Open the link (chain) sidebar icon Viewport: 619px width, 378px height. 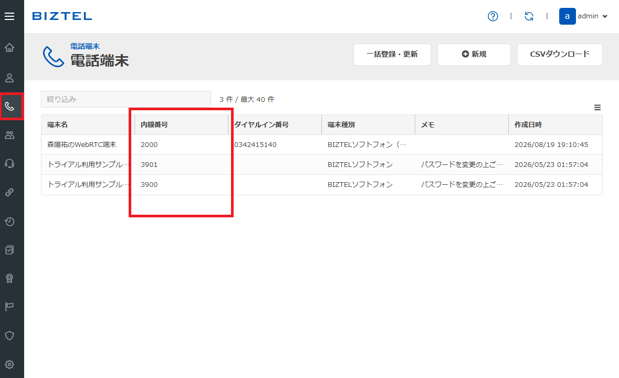click(x=9, y=193)
